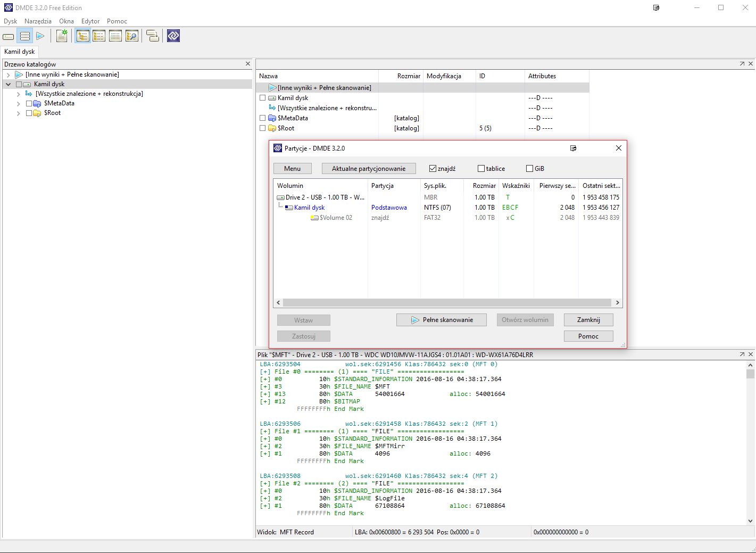
Task: Enable the GiB checkbox
Action: tap(529, 168)
